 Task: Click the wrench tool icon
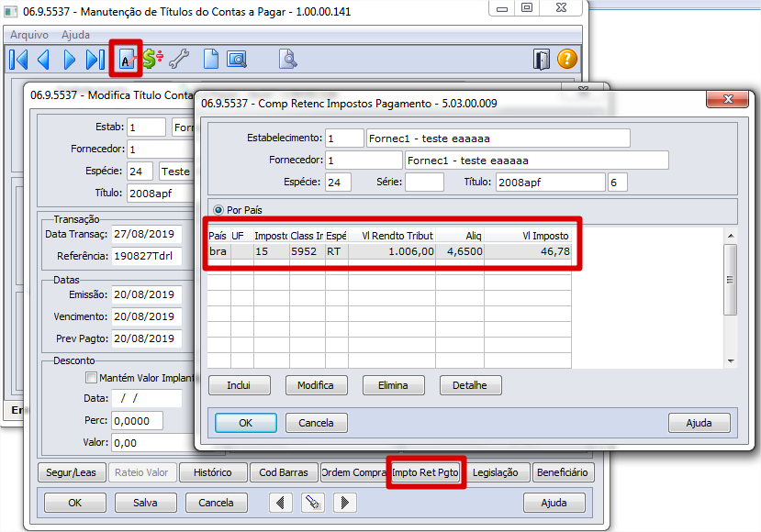(179, 60)
